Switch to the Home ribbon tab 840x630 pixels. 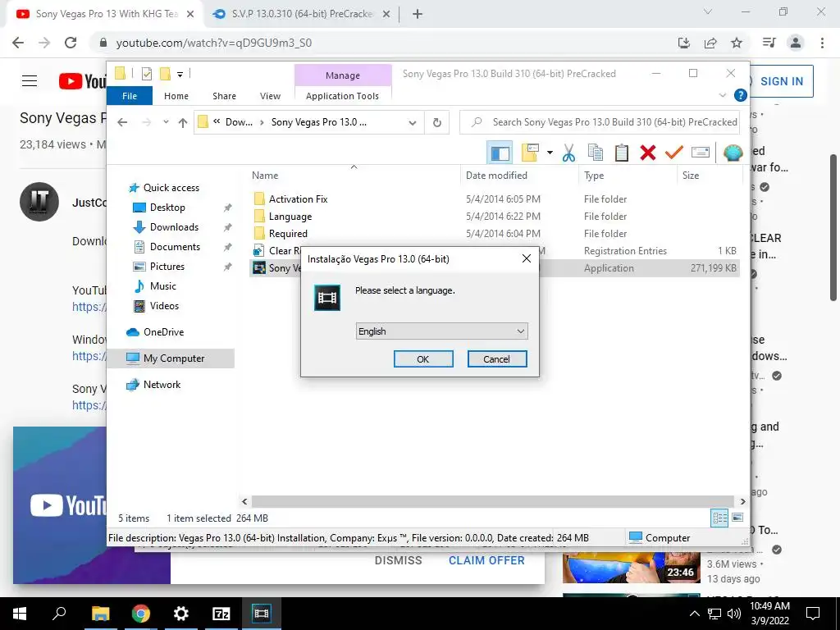coord(176,96)
